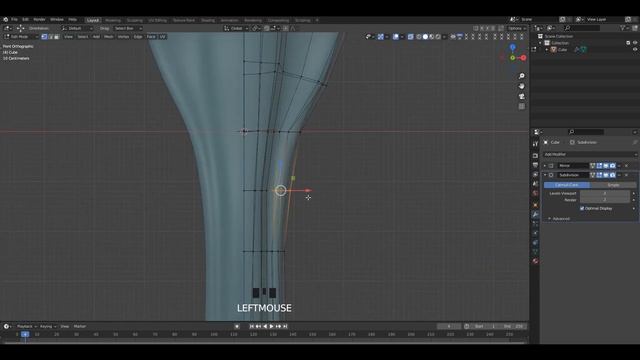
Task: Open the Orientation Default dropdown
Action: point(77,28)
